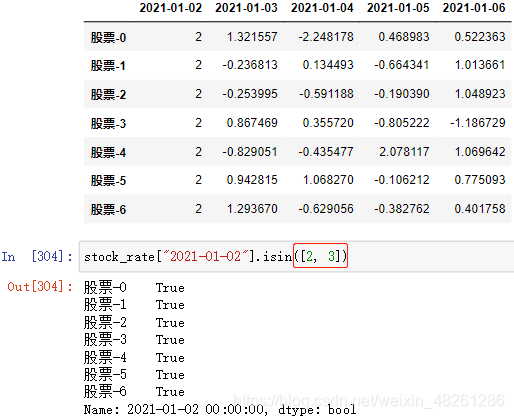
Task: Click the value 2 in 股票-0 row
Action: tap(198, 37)
